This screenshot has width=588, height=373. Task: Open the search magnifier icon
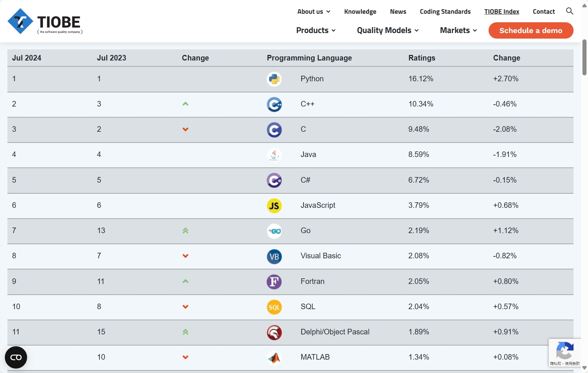569,11
